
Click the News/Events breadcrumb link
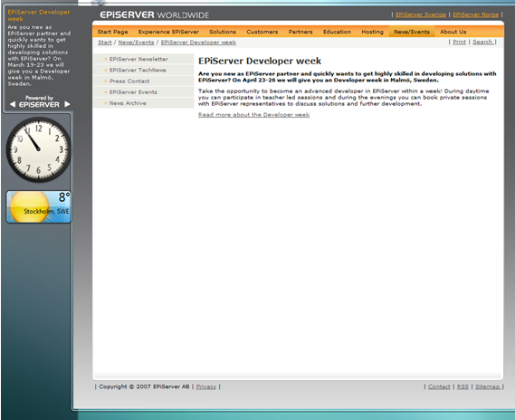(x=136, y=43)
